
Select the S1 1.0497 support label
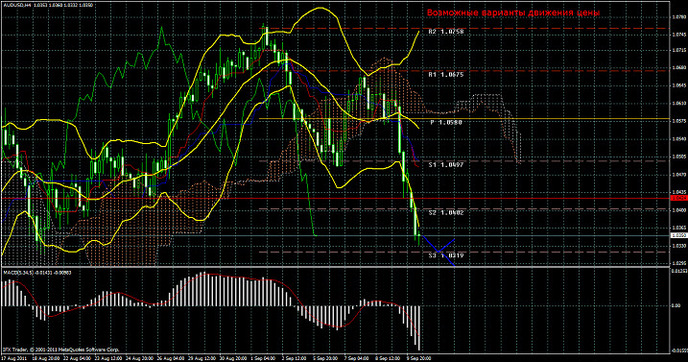point(446,165)
